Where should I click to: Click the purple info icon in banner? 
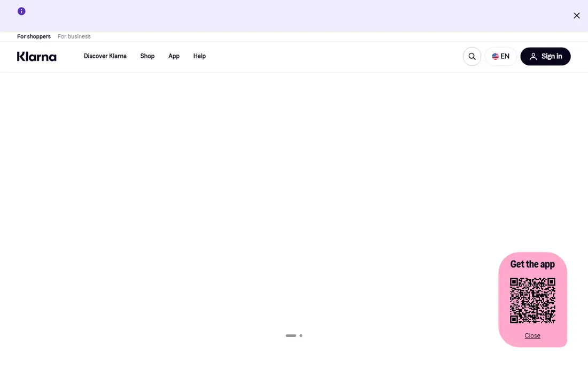(21, 11)
